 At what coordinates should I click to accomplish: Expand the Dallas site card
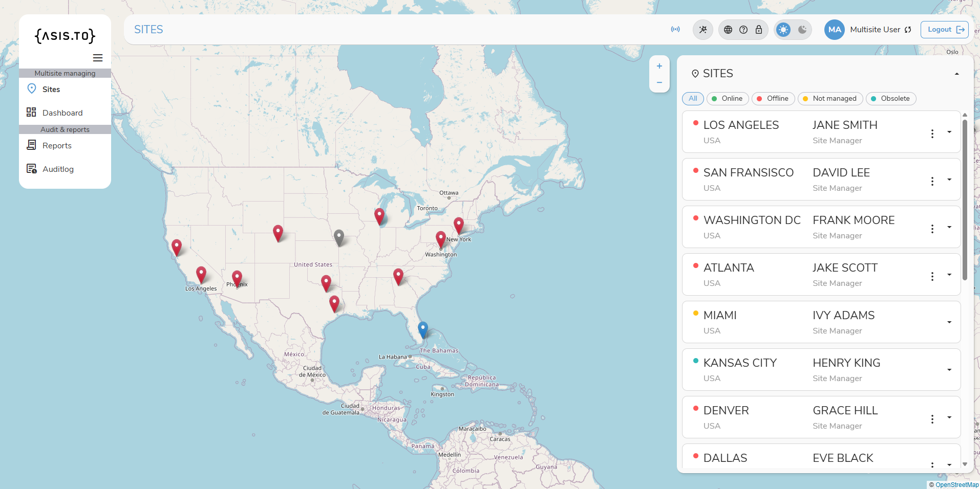coord(949,465)
